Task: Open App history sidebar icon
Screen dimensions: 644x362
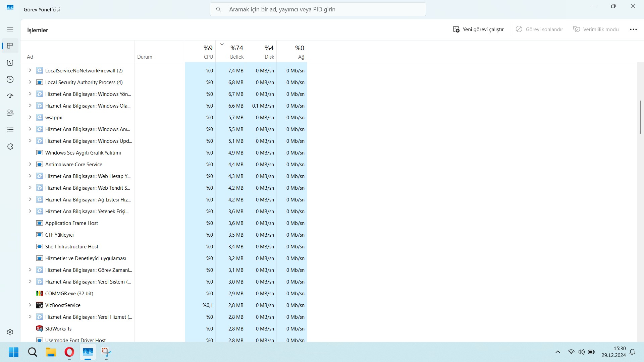Action: click(x=10, y=79)
